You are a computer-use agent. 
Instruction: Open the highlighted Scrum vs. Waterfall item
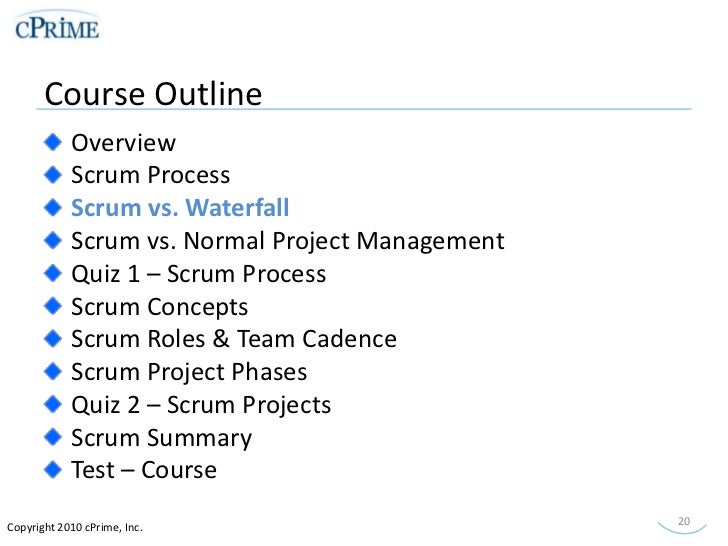click(x=180, y=208)
